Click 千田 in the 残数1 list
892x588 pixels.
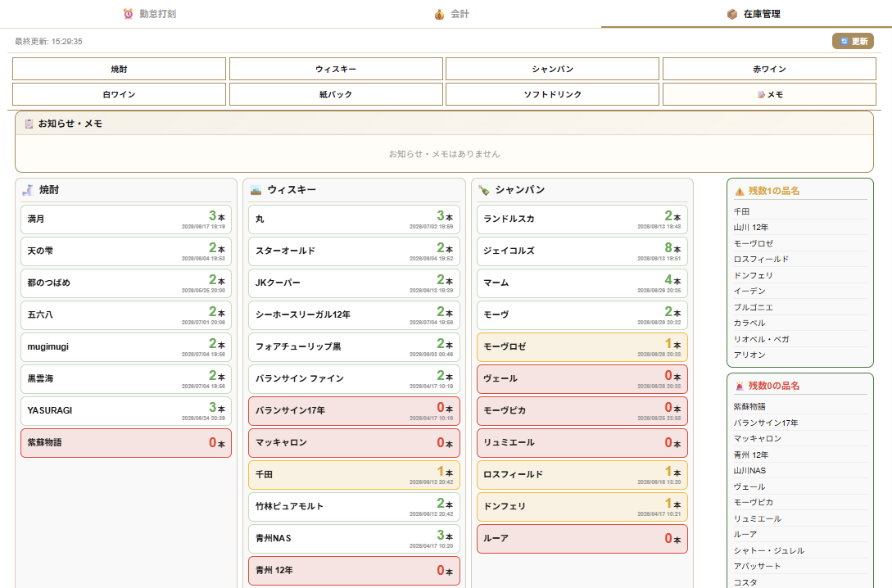pyautogui.click(x=742, y=211)
